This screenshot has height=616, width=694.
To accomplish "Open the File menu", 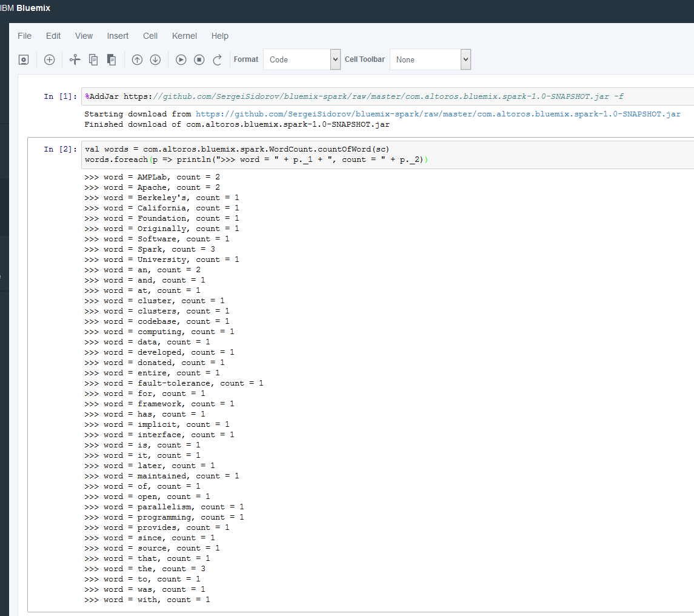I will 24,36.
